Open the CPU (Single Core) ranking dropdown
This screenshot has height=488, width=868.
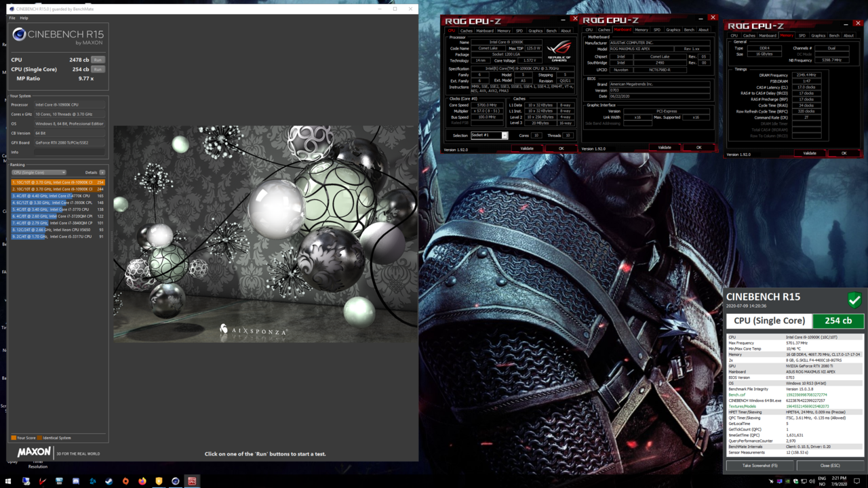(x=39, y=172)
